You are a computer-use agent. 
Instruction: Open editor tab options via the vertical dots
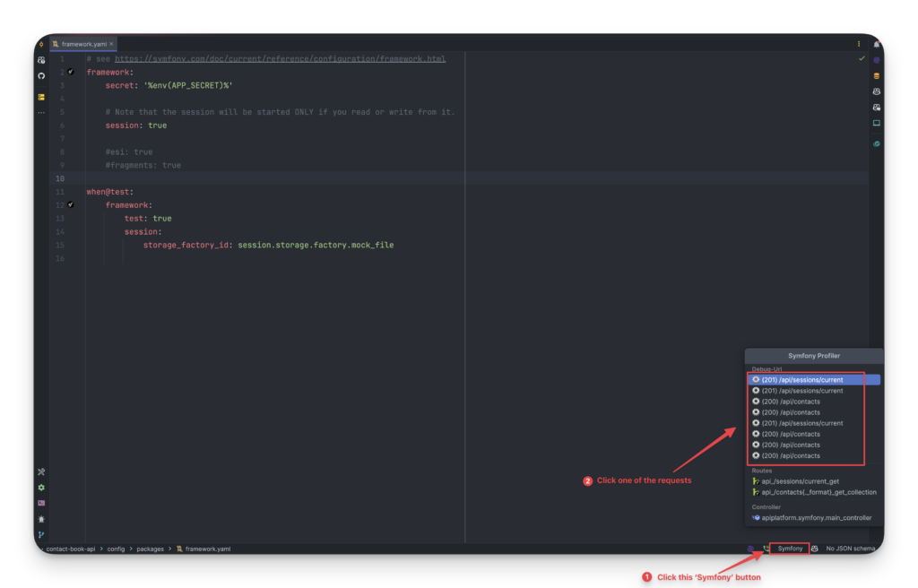point(859,45)
